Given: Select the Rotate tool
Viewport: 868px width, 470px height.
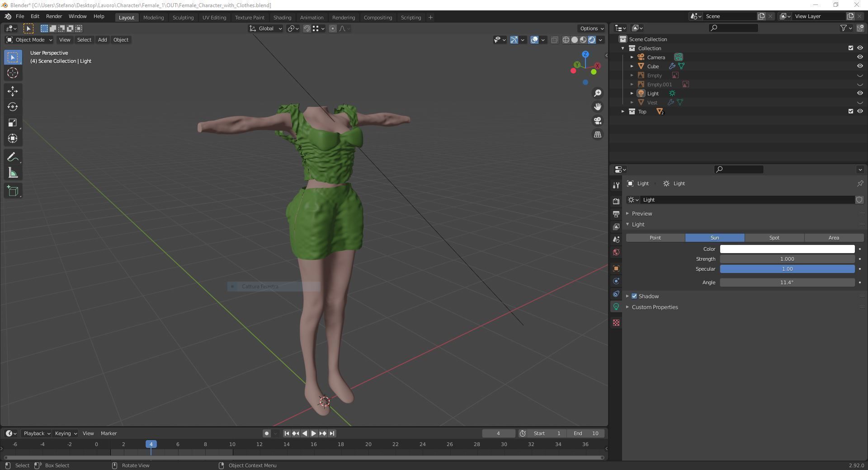Looking at the screenshot, I should 13,107.
